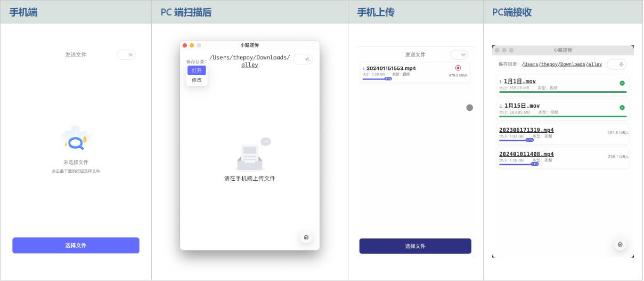Open 保存目录 dropdown in PC scan window
Viewport: 644px width, 281px height.
195,61
